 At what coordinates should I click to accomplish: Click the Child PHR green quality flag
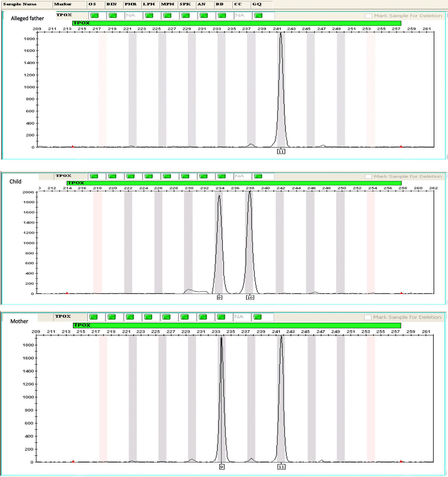[x=131, y=176]
